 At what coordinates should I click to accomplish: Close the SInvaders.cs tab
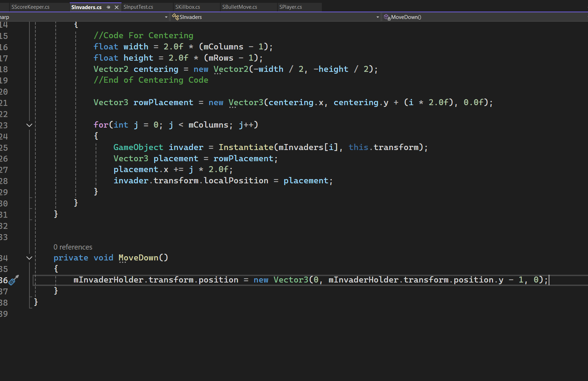117,7
